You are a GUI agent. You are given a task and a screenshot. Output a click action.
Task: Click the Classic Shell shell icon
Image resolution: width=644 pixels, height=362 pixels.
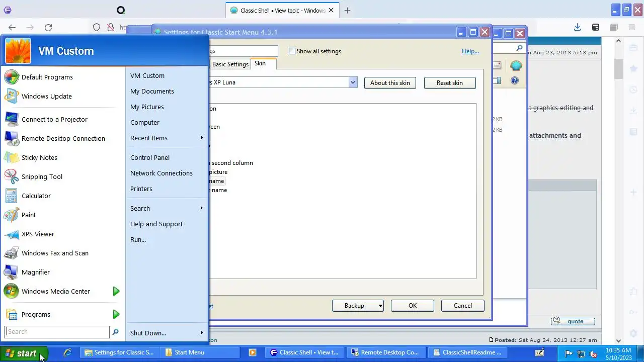click(x=516, y=66)
